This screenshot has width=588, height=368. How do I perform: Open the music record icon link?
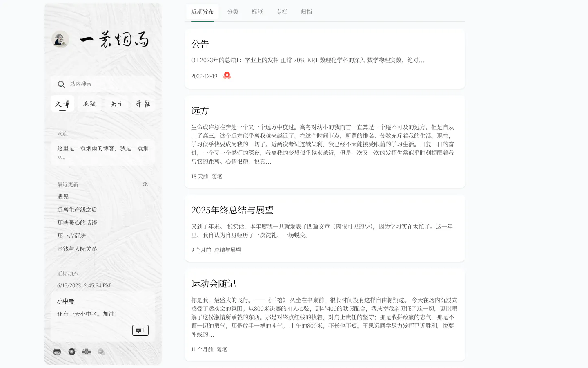pyautogui.click(x=72, y=352)
